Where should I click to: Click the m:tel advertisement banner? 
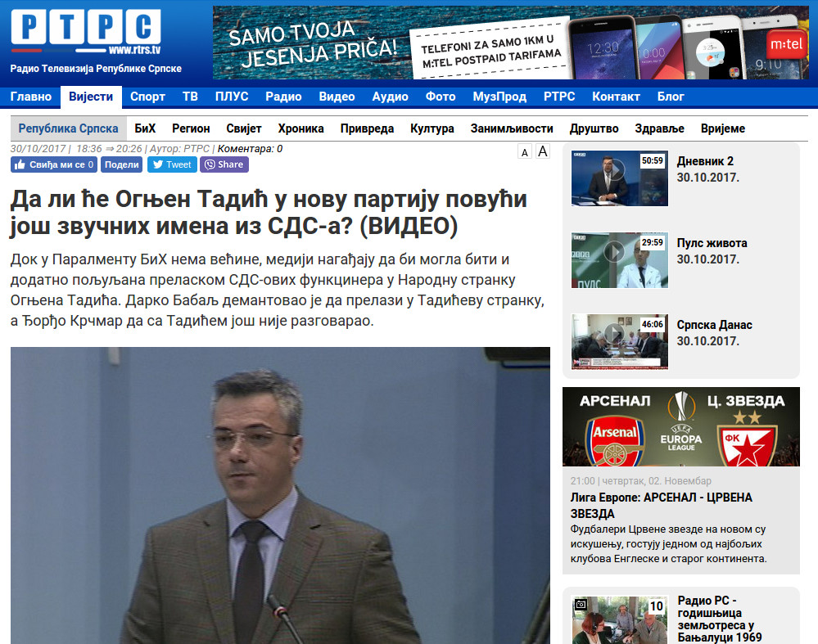point(514,40)
